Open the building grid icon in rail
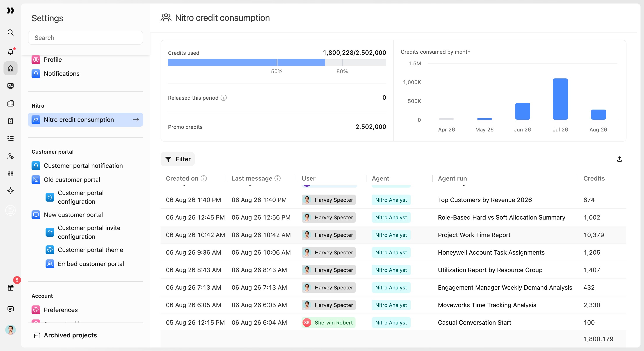This screenshot has width=644, height=351. pyautogui.click(x=11, y=103)
